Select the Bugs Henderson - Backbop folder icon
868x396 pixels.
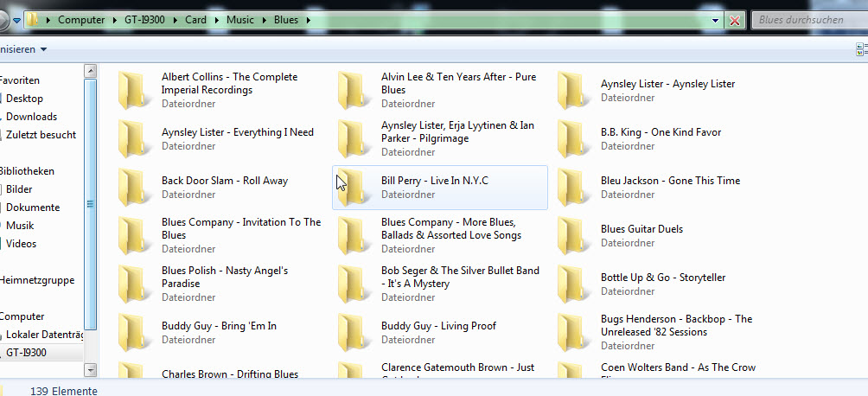click(x=574, y=332)
